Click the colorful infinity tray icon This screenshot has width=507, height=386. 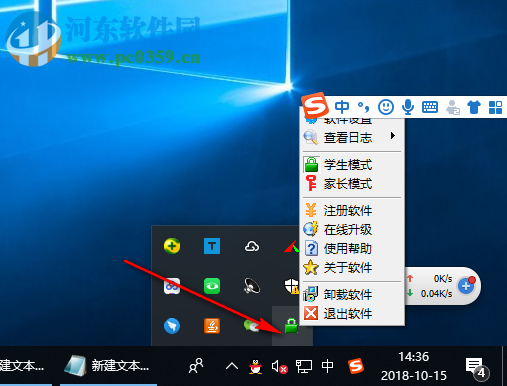pos(172,286)
